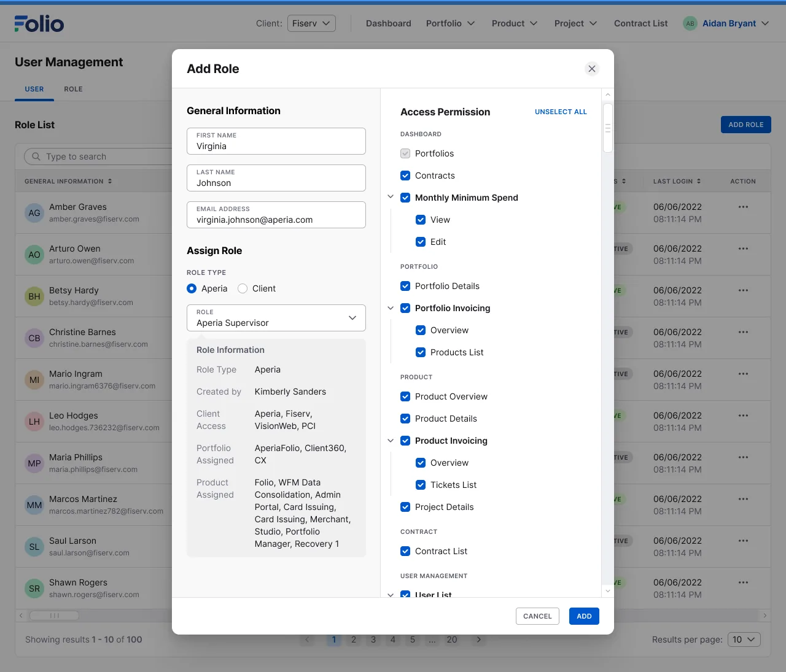Collapse the Portfolio Invoicing group

coord(391,307)
